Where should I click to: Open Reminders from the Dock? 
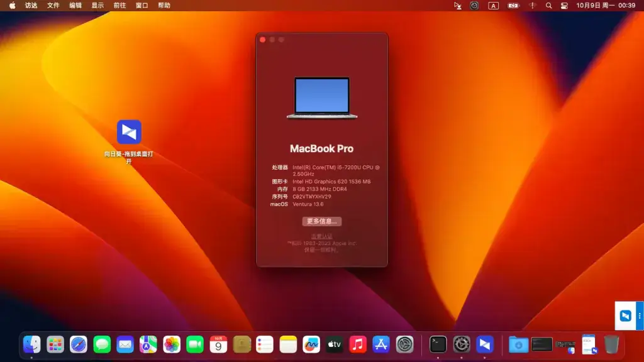tap(265, 344)
